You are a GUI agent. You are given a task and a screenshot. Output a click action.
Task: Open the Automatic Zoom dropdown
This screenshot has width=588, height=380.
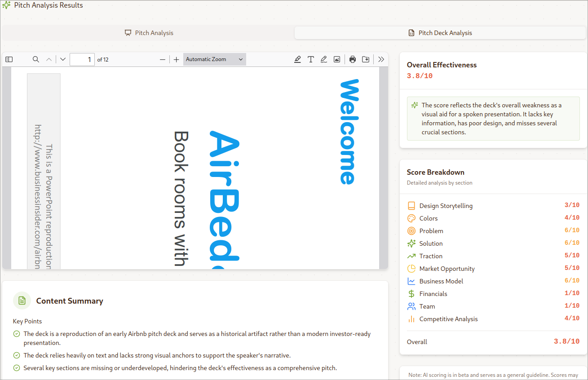[x=215, y=59]
